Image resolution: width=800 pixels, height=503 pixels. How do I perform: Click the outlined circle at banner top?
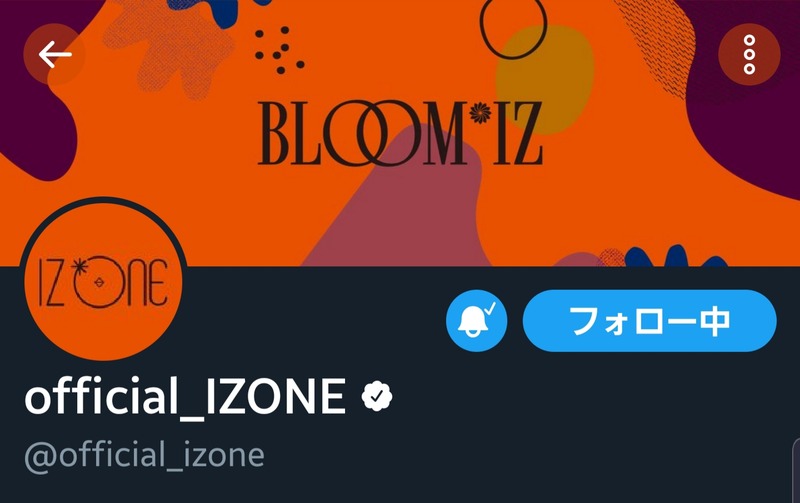pyautogui.click(x=513, y=27)
